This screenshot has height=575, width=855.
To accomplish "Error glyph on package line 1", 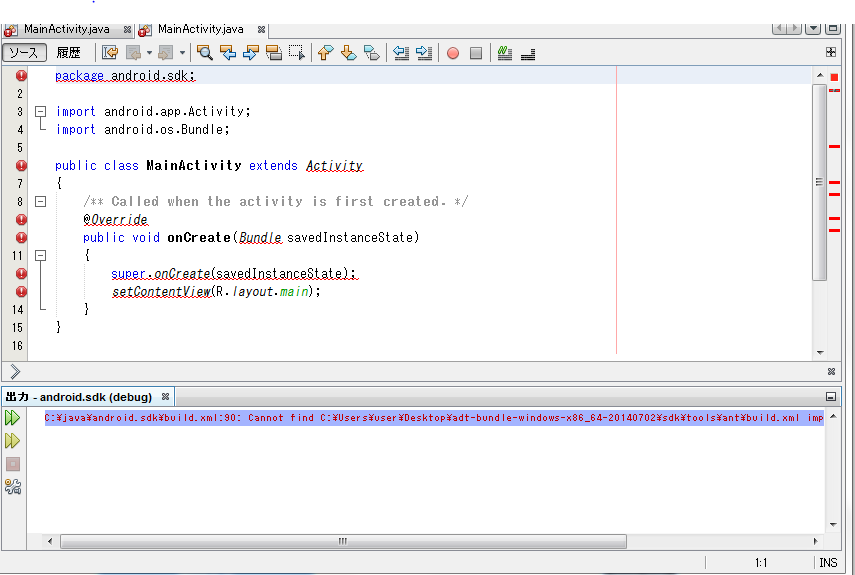I will click(21, 75).
